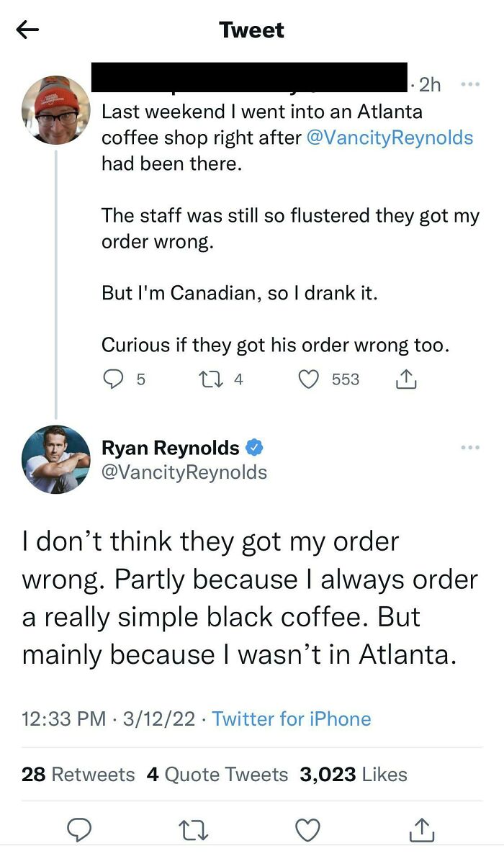Click the like heart in bottom action bar

click(x=307, y=829)
